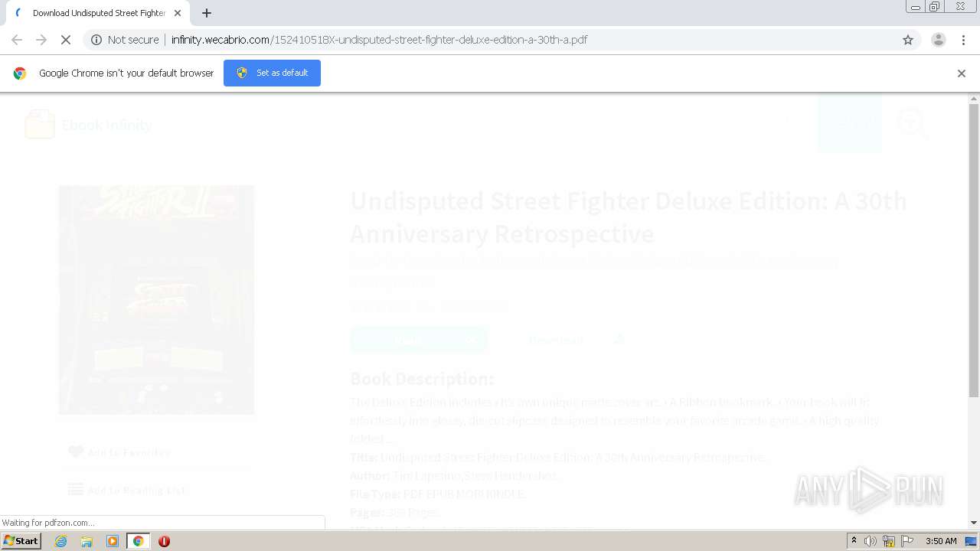Open the page search magnifier icon
Image resolution: width=980 pixels, height=551 pixels.
click(912, 124)
